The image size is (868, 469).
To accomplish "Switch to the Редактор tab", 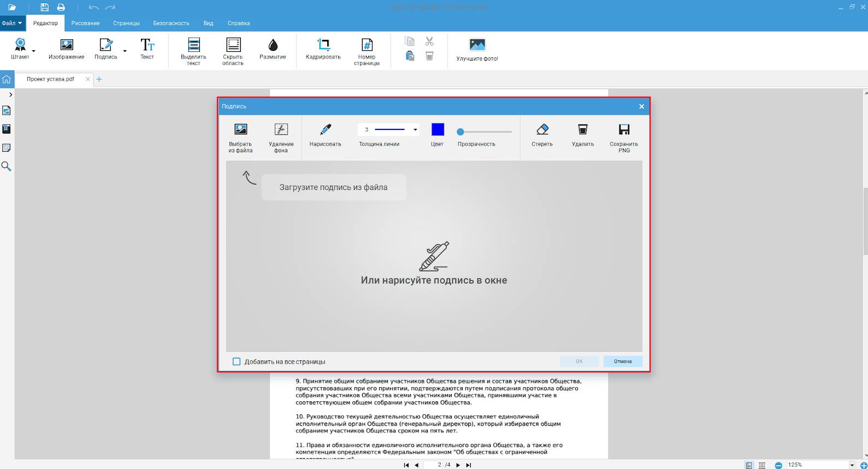I will pyautogui.click(x=45, y=23).
